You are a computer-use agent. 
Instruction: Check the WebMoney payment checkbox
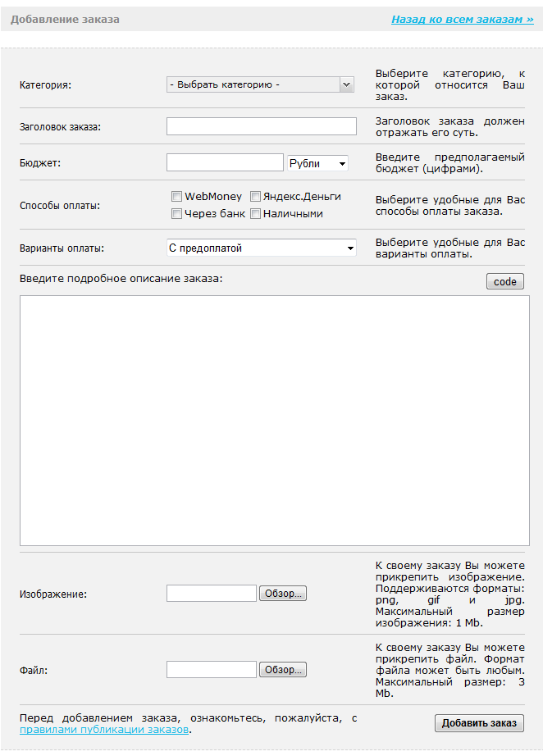[x=176, y=197]
